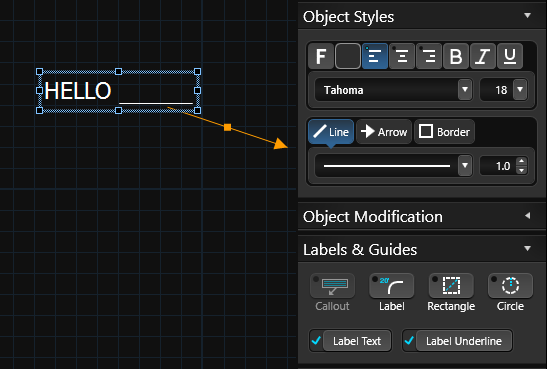This screenshot has height=369, width=547.
Task: Toggle bold formatting
Action: click(x=456, y=56)
